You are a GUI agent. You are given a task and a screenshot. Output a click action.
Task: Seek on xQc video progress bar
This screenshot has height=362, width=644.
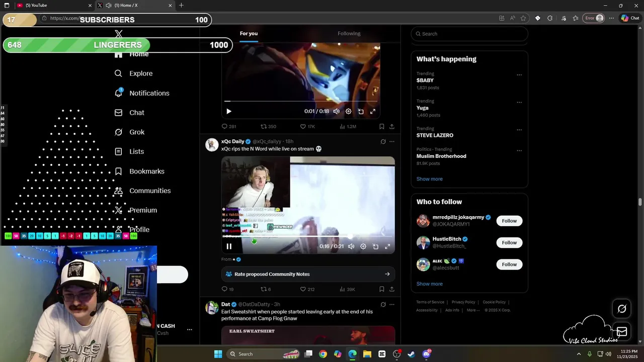coord(308,236)
